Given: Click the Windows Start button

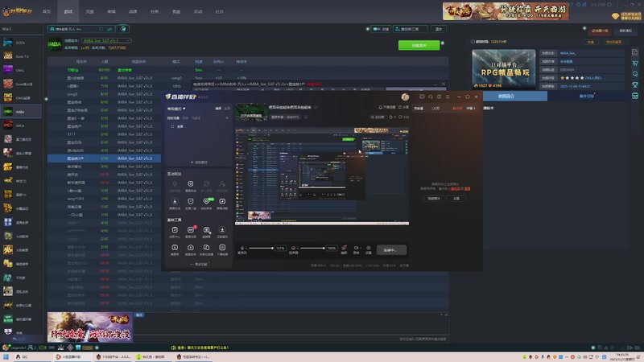Looking at the screenshot, I should coord(6,356).
